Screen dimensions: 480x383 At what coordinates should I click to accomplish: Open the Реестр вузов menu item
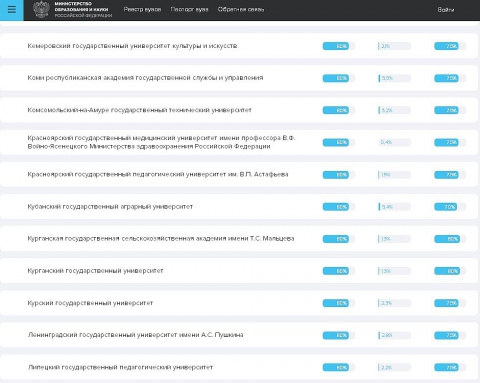(x=142, y=10)
